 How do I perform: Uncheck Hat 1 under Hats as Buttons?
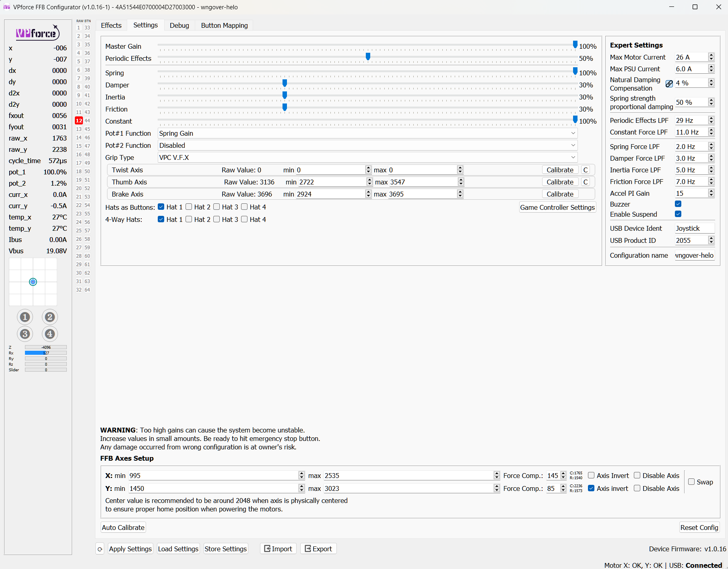(161, 207)
